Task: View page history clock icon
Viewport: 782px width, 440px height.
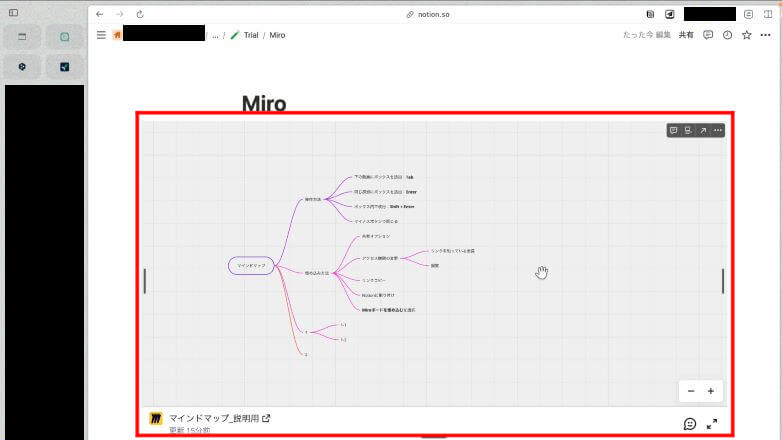Action: [728, 35]
